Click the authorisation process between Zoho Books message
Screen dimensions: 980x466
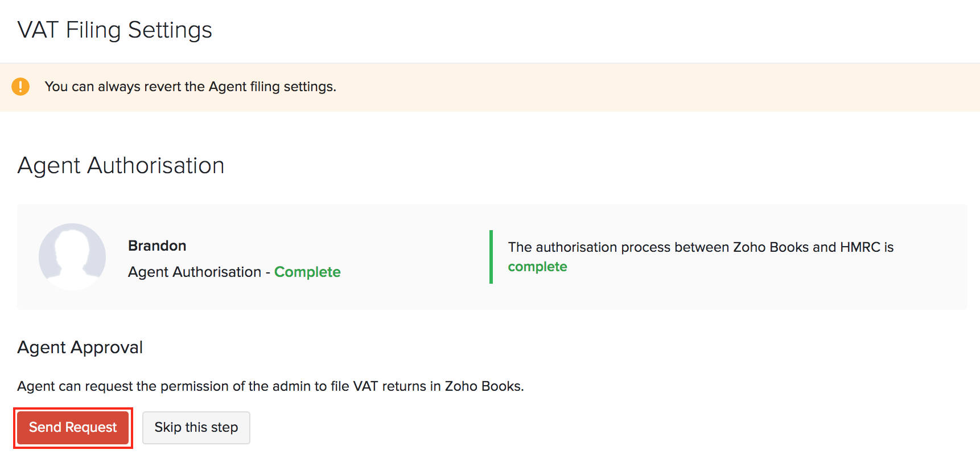click(x=701, y=247)
